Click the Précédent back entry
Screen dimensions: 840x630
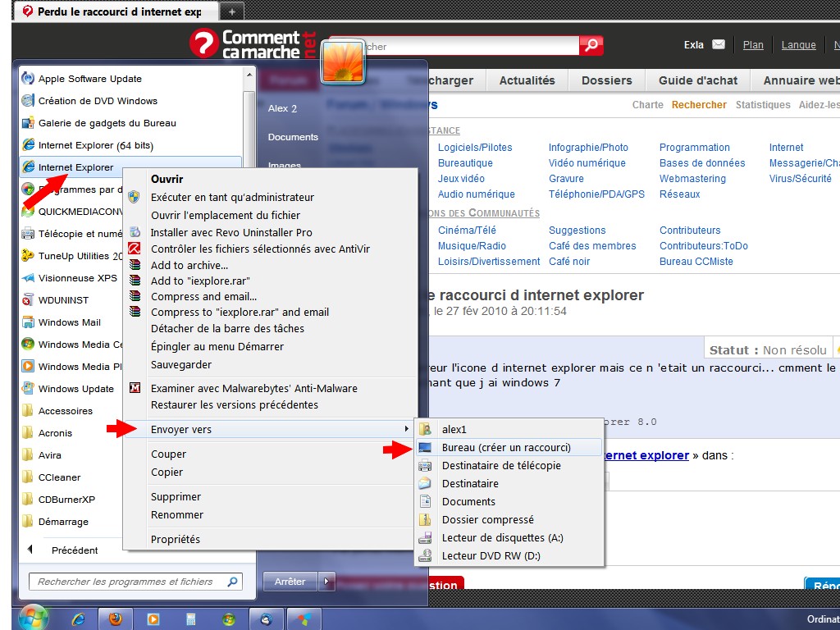pyautogui.click(x=74, y=550)
